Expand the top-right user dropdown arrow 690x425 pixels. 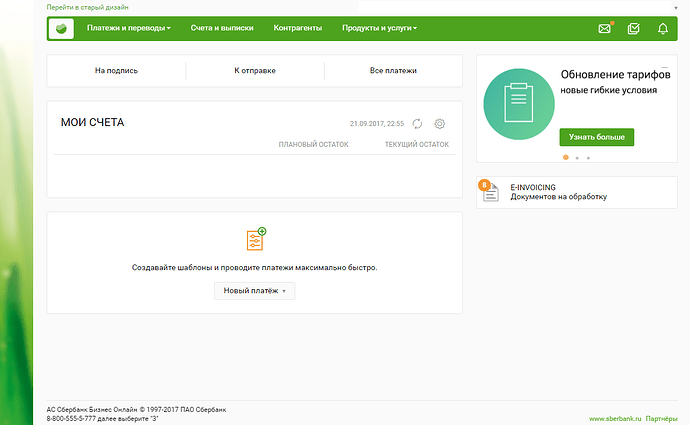click(x=676, y=8)
